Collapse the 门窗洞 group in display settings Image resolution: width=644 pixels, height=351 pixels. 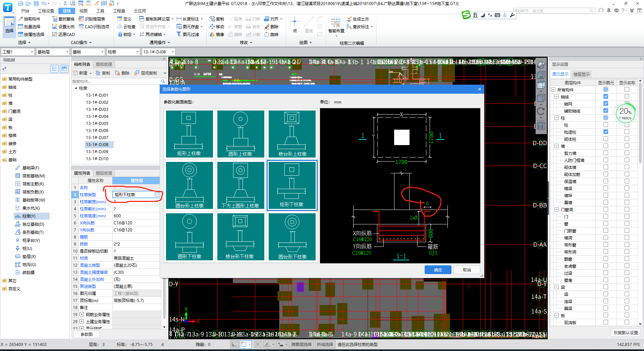556,209
